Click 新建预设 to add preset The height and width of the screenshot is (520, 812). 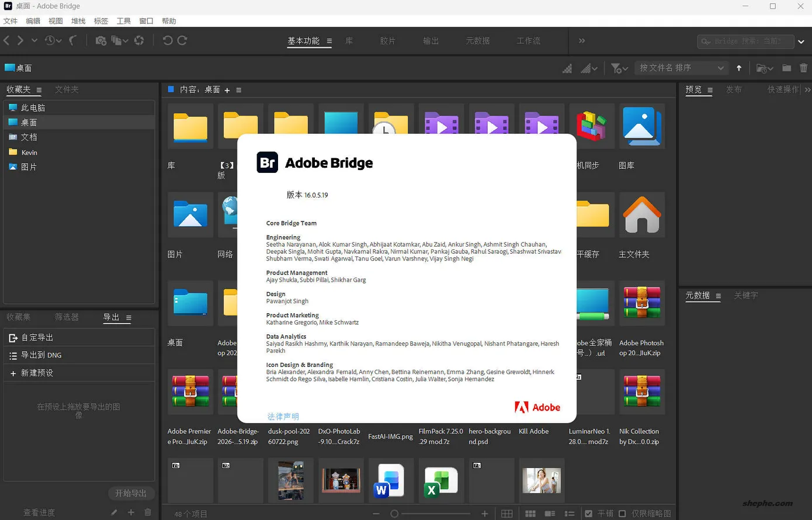coord(79,372)
